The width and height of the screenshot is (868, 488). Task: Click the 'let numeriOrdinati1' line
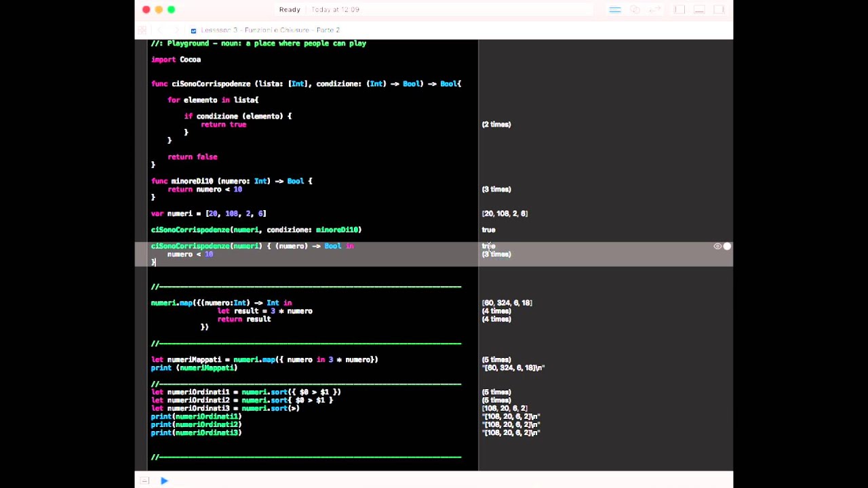coord(246,392)
